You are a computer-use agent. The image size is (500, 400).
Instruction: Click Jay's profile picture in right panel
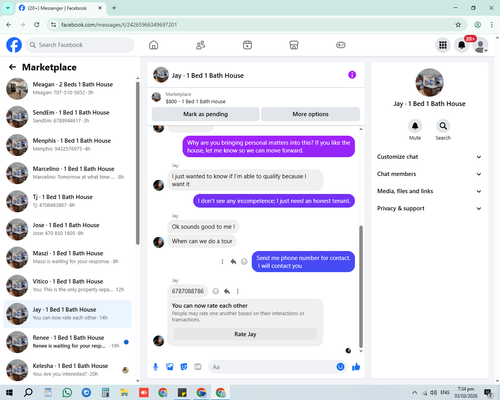click(429, 83)
